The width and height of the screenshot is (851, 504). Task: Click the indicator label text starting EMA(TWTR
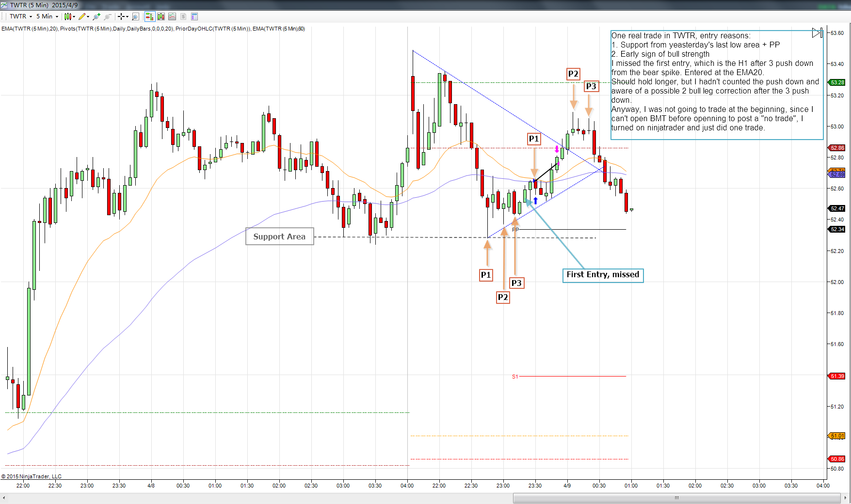pos(153,29)
